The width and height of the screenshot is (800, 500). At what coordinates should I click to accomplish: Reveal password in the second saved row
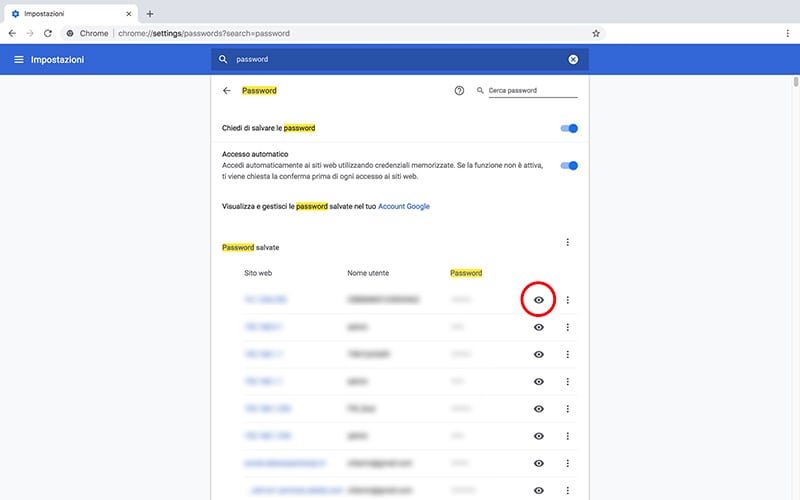tap(539, 326)
